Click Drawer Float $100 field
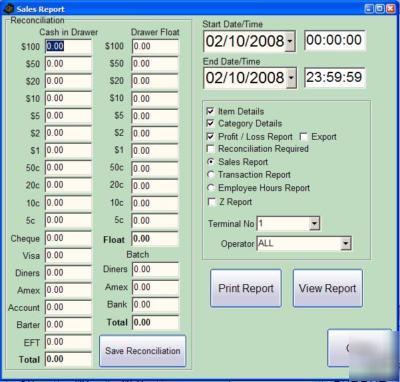The height and width of the screenshot is (382, 400). coord(155,46)
